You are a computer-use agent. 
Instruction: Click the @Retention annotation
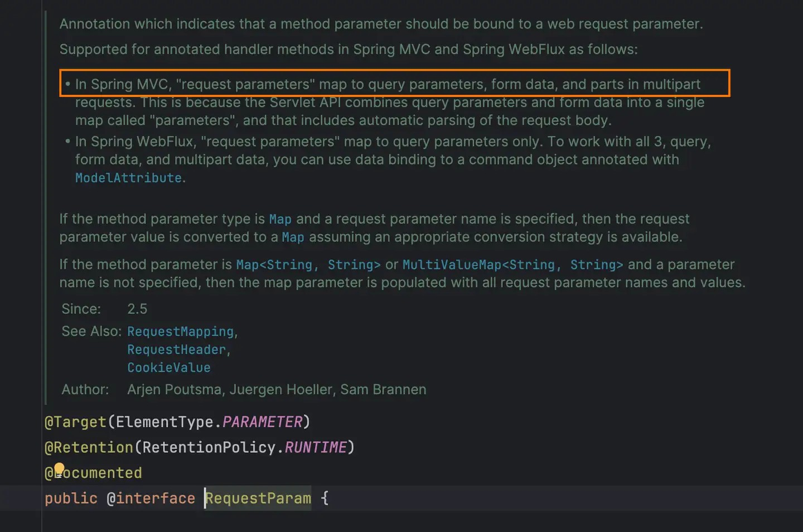[89, 448]
